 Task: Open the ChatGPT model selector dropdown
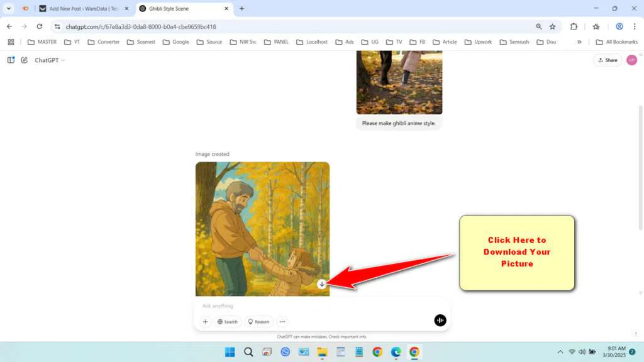coord(49,60)
